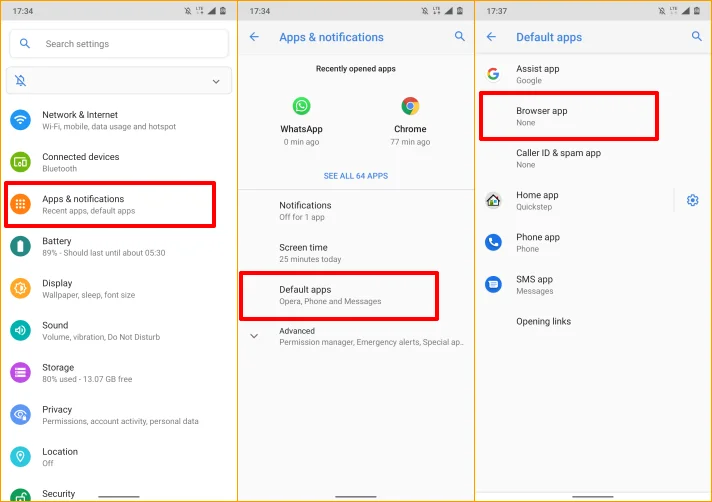Open Assist app Google setting
Viewport: 712px width, 502px height.
pyautogui.click(x=593, y=74)
